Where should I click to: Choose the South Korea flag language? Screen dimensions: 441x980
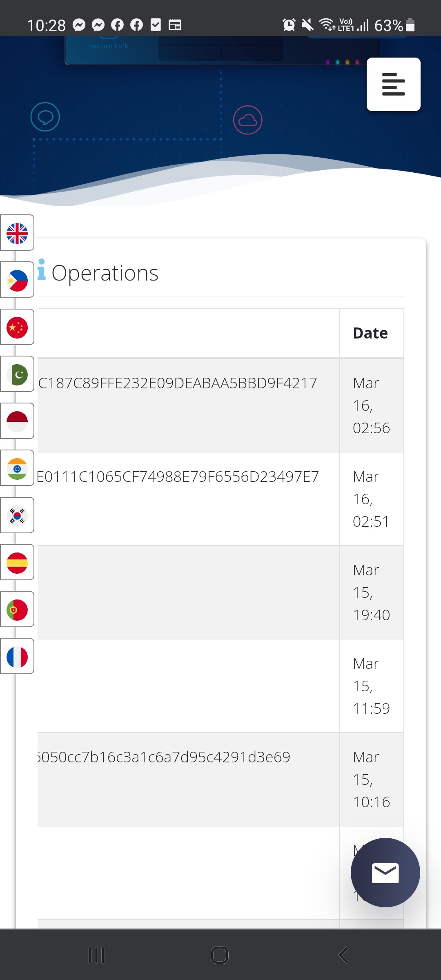(17, 515)
